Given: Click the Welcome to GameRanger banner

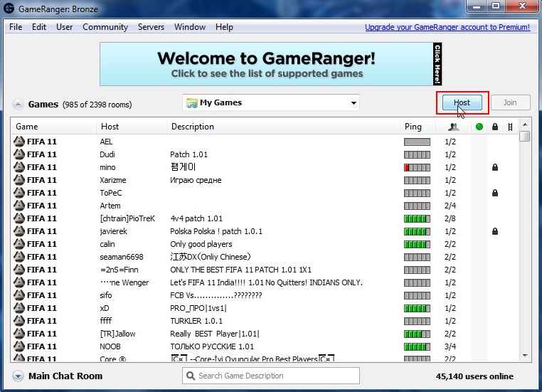Looking at the screenshot, I should pos(271,64).
